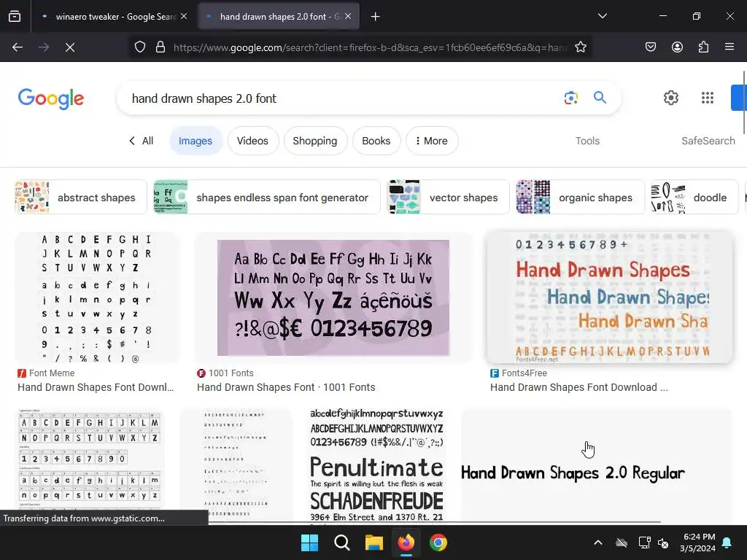Go back to previous page
Image resolution: width=747 pixels, height=560 pixels.
tap(18, 47)
